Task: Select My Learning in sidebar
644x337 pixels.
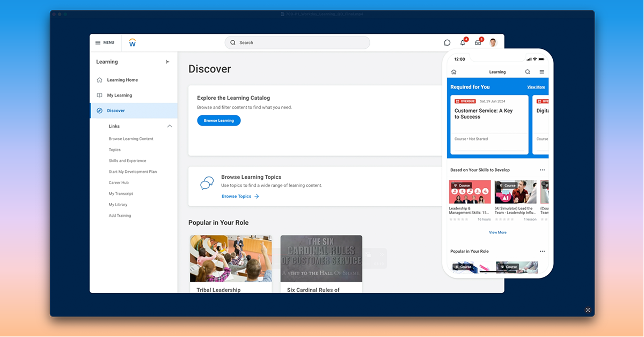Action: (119, 96)
